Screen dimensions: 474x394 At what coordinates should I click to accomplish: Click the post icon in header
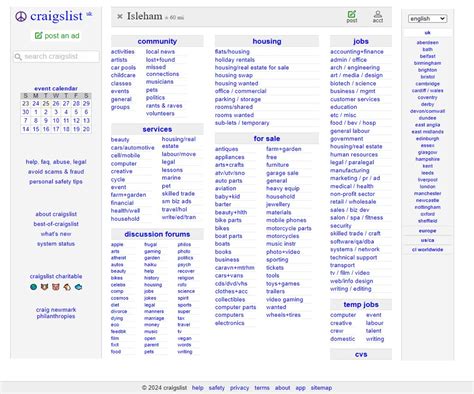coord(352,16)
